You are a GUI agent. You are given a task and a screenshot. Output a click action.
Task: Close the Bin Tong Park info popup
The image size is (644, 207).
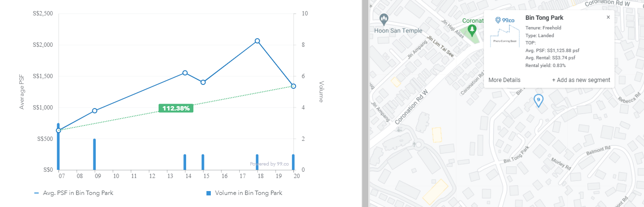(x=608, y=17)
